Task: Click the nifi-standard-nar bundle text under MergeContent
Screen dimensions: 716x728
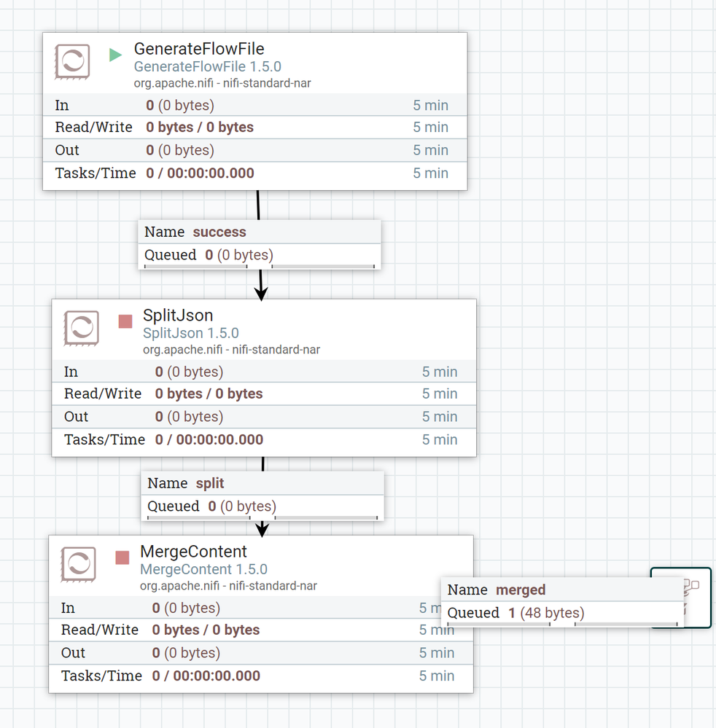Action: click(228, 586)
